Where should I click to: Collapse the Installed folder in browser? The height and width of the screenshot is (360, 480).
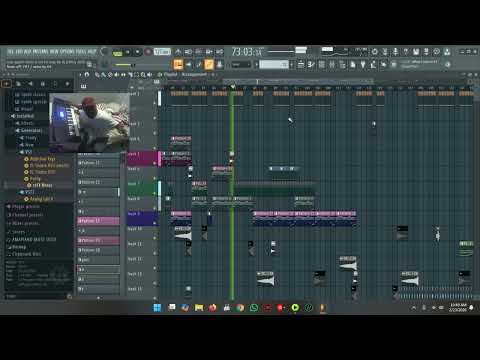point(23,116)
